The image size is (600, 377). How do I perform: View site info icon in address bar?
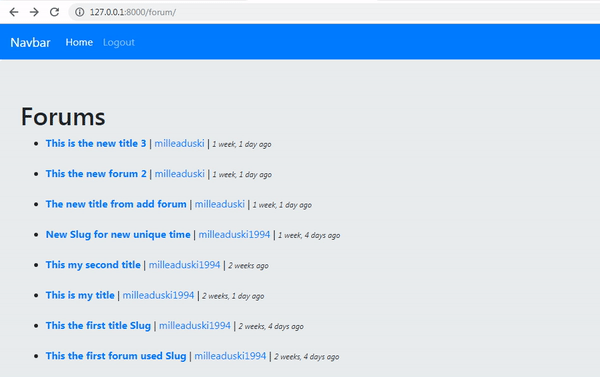point(80,12)
